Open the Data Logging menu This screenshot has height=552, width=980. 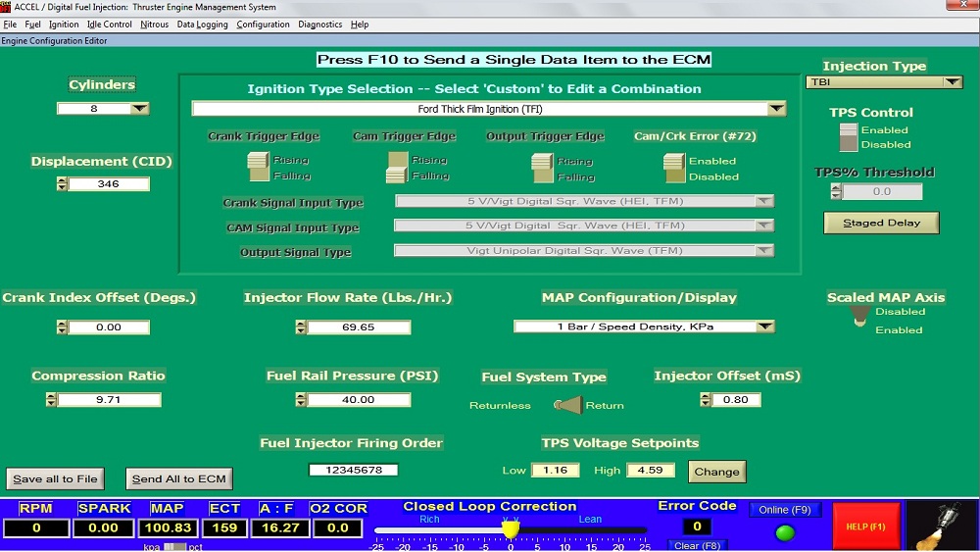pyautogui.click(x=203, y=25)
